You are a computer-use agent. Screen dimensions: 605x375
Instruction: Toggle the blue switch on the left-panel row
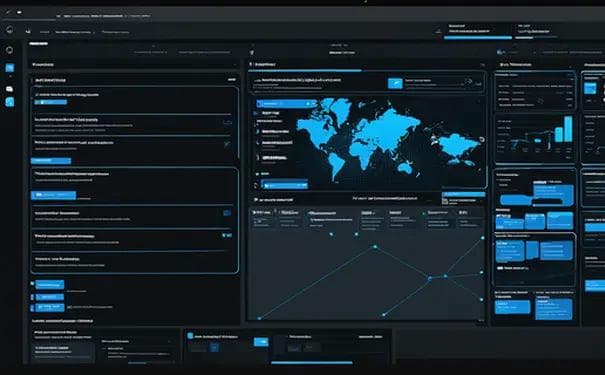tap(227, 235)
